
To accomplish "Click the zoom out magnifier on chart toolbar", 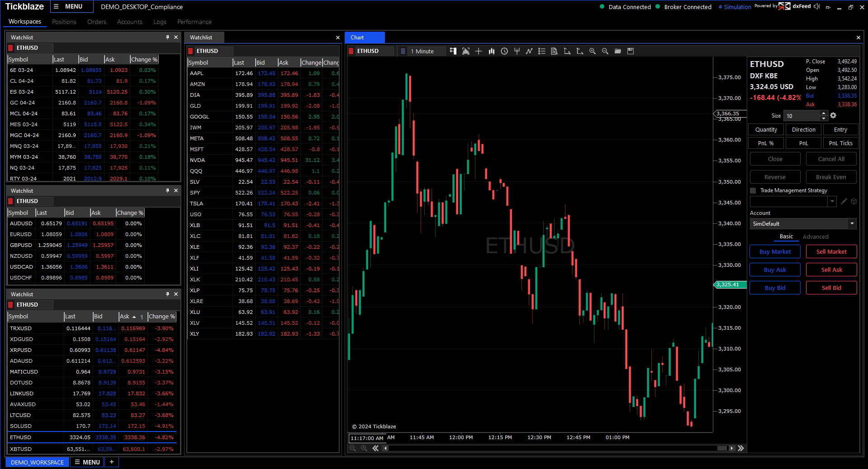I will click(x=605, y=51).
